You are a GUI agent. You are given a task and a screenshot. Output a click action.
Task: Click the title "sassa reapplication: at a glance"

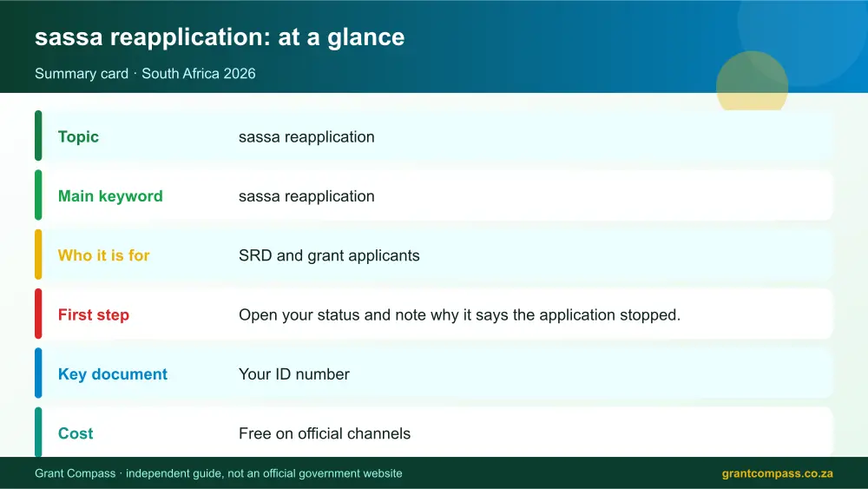click(220, 37)
